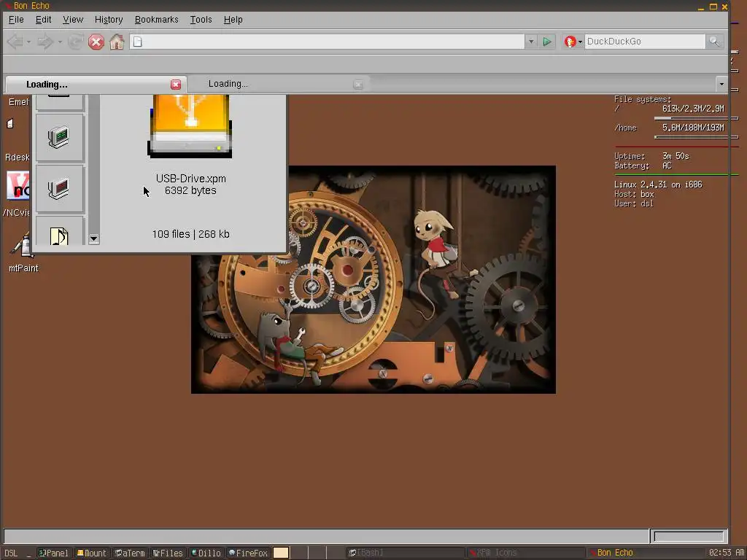Open the Forward history dropdown arrow
The width and height of the screenshot is (747, 560).
coord(60,42)
